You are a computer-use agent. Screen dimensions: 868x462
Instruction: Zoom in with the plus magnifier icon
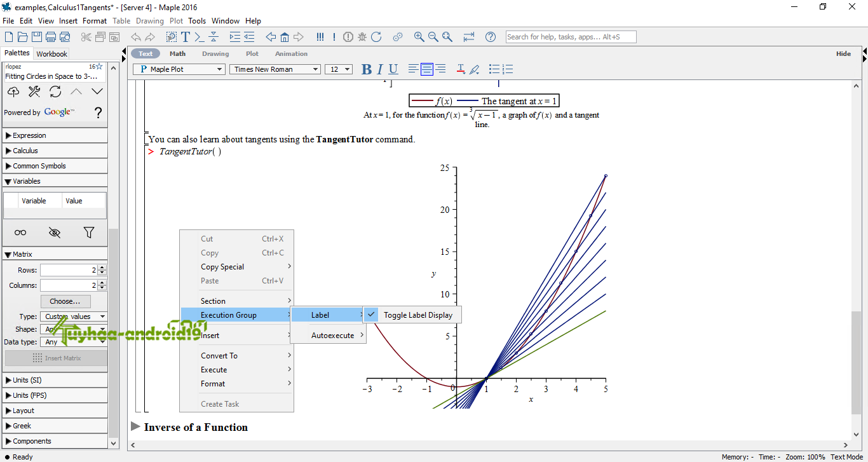419,37
